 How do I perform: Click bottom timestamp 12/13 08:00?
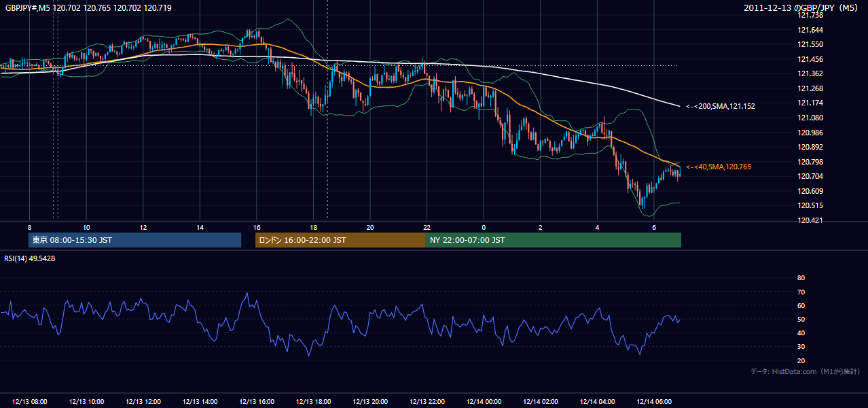coord(30,402)
